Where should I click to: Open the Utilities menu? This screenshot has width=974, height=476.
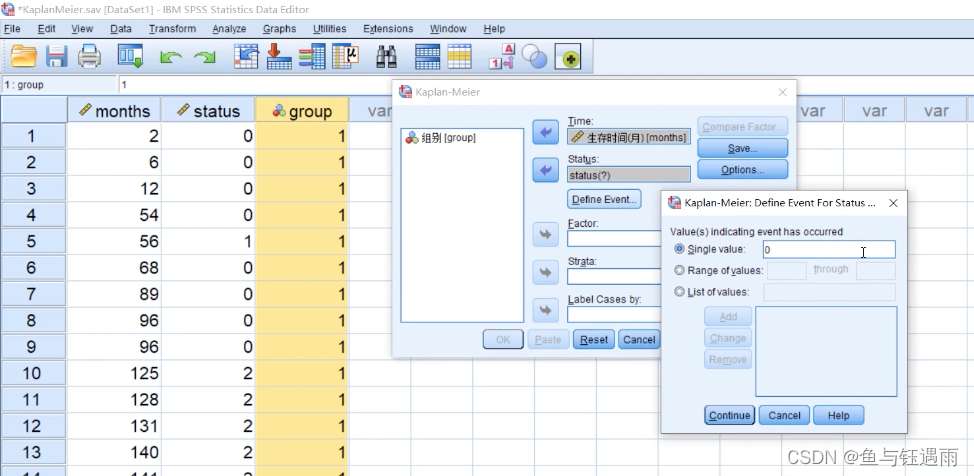pos(329,29)
